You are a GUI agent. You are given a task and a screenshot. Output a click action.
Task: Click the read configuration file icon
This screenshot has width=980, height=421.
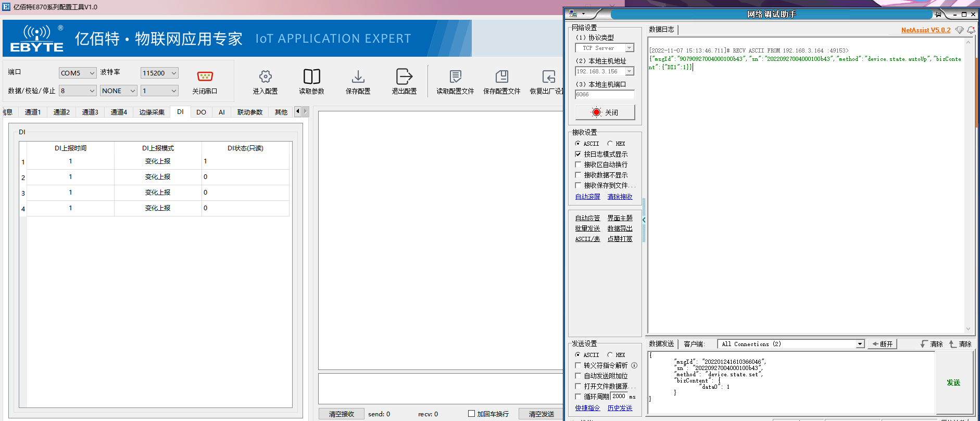pyautogui.click(x=455, y=76)
